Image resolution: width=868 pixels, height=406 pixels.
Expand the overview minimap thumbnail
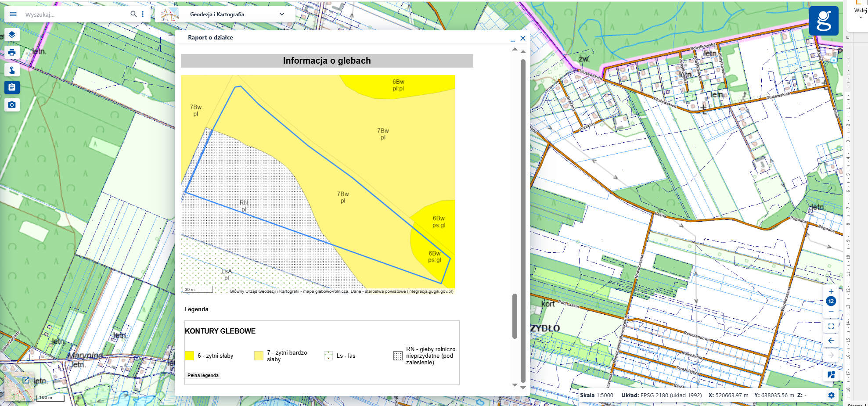pos(26,380)
